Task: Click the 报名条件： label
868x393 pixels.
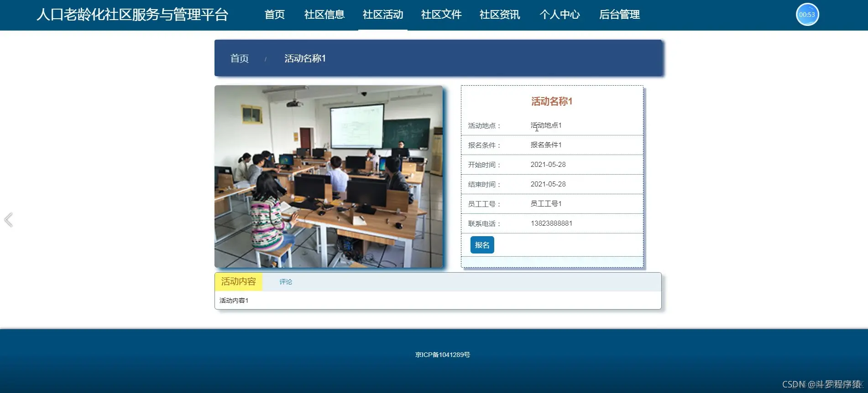Action: (x=484, y=145)
